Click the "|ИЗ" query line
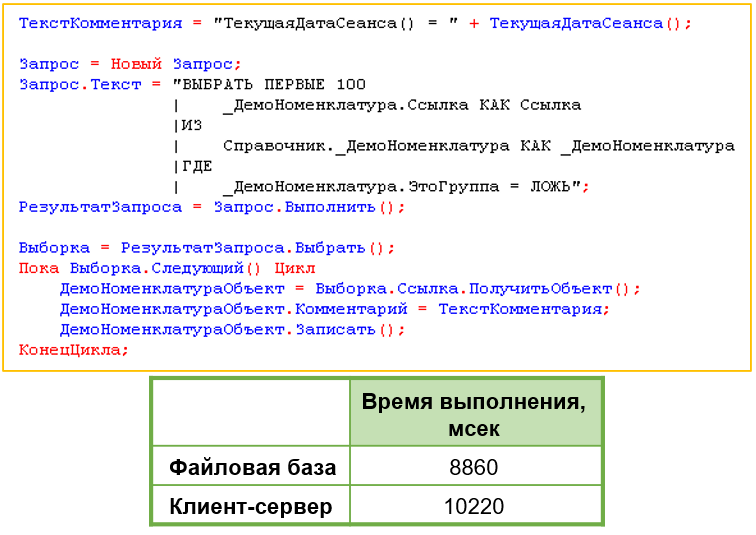The image size is (756, 535). (x=187, y=125)
